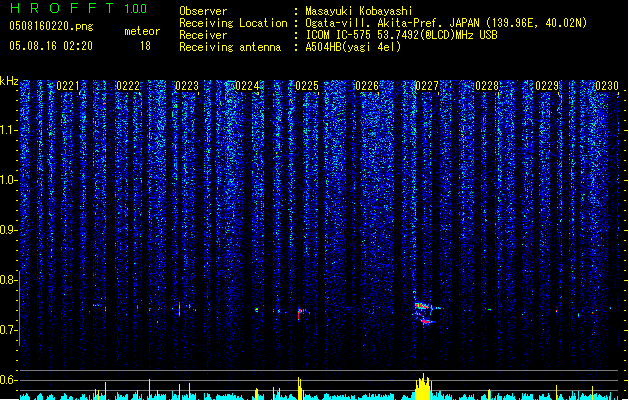Image resolution: width=629 pixels, height=400 pixels.
Task: Click the Receiving antenna label
Action: (x=230, y=47)
